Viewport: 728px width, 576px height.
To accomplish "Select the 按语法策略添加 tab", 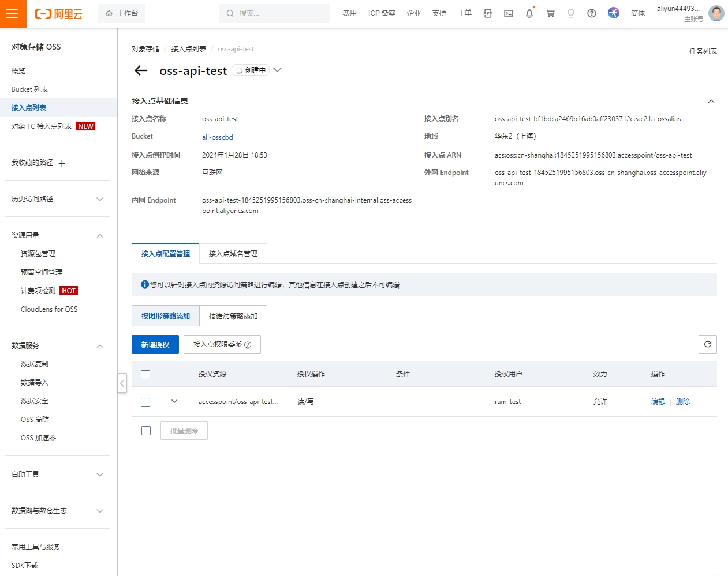I will pyautogui.click(x=233, y=316).
